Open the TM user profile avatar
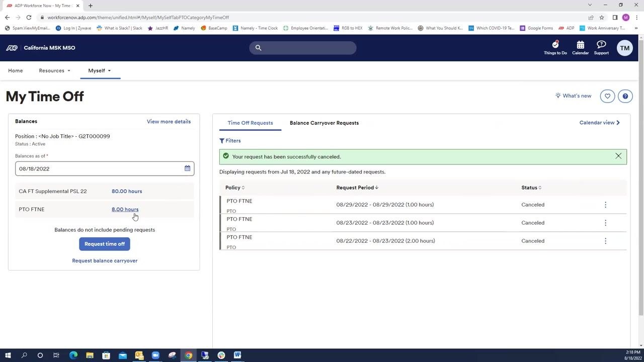 624,48
